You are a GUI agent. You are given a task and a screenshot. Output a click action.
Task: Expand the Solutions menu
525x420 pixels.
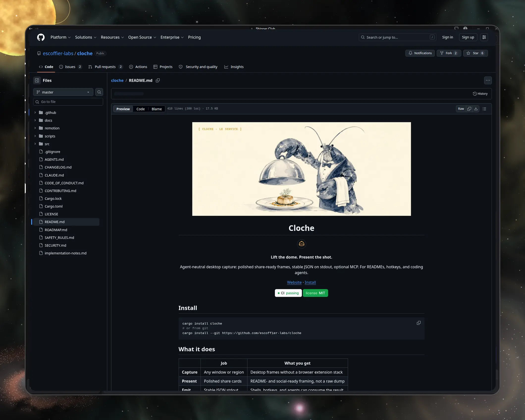(x=86, y=37)
